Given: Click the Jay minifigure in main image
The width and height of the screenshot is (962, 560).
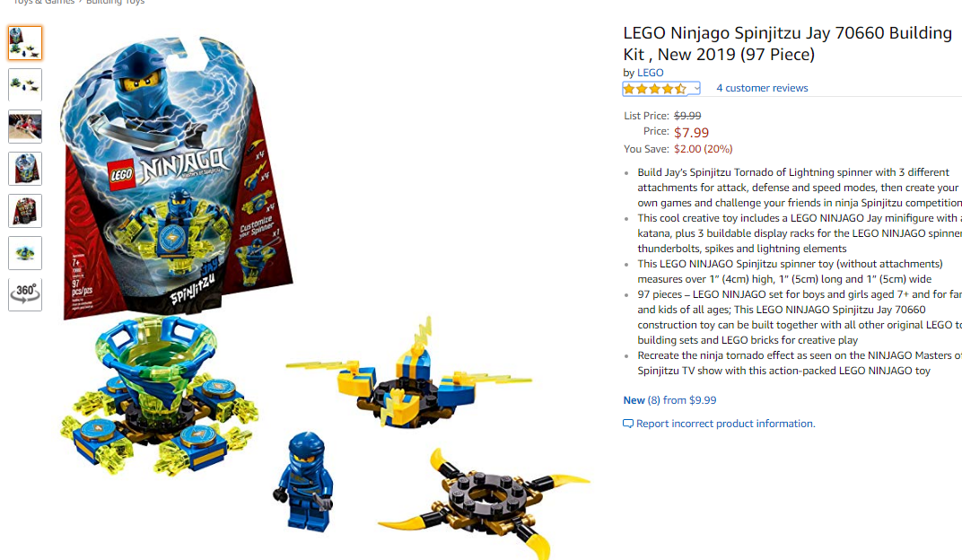Looking at the screenshot, I should click(304, 481).
